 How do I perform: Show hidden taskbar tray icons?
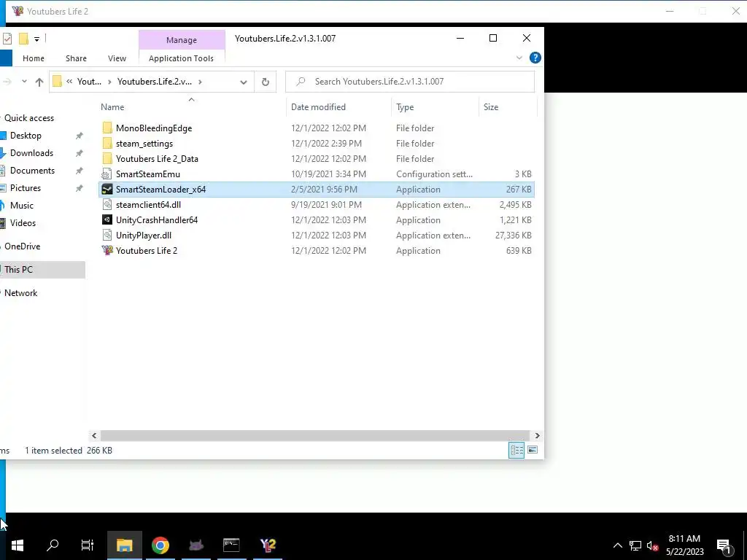[617, 545]
